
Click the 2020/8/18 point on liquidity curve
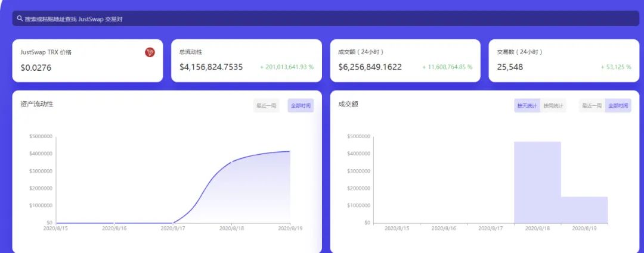(x=231, y=161)
